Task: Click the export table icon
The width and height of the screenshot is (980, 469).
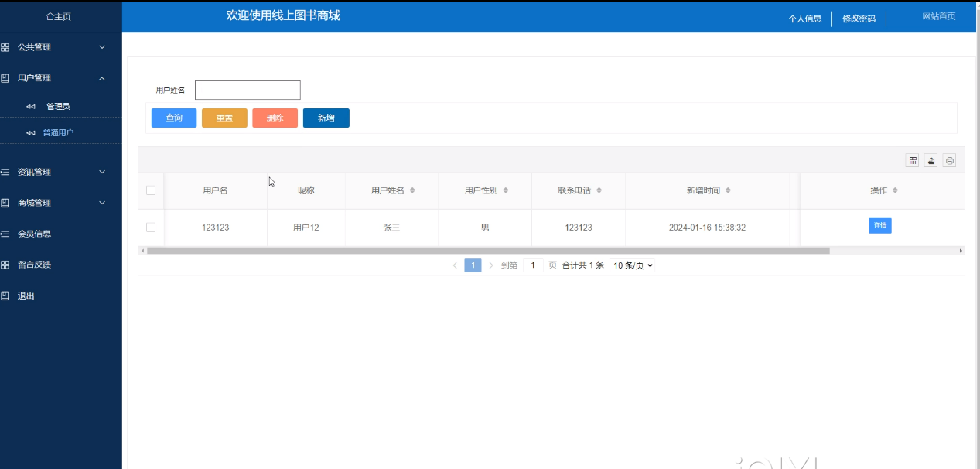Action: click(931, 160)
